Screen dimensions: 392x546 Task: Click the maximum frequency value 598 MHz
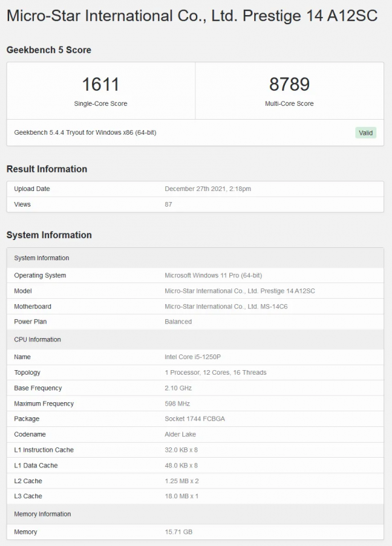pos(178,403)
